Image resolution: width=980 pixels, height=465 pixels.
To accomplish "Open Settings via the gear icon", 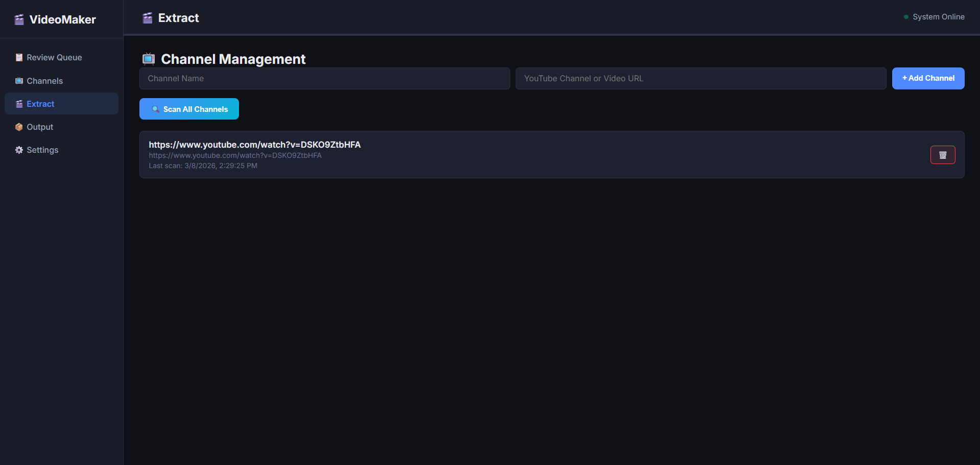I will (x=18, y=150).
